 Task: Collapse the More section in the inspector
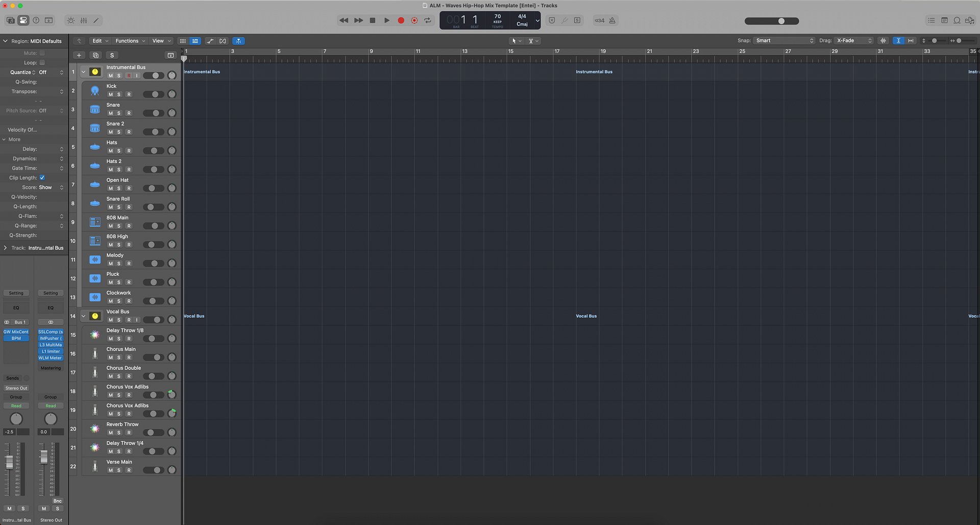[4, 139]
